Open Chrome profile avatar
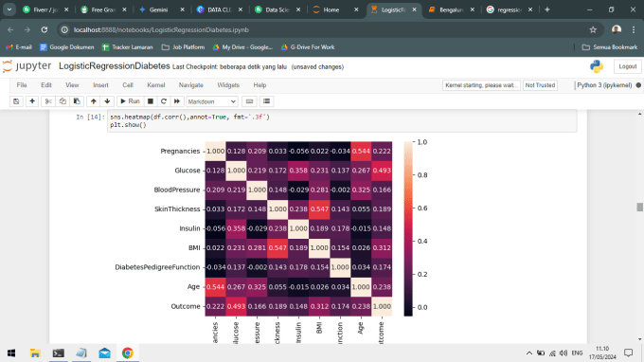 pos(617,29)
